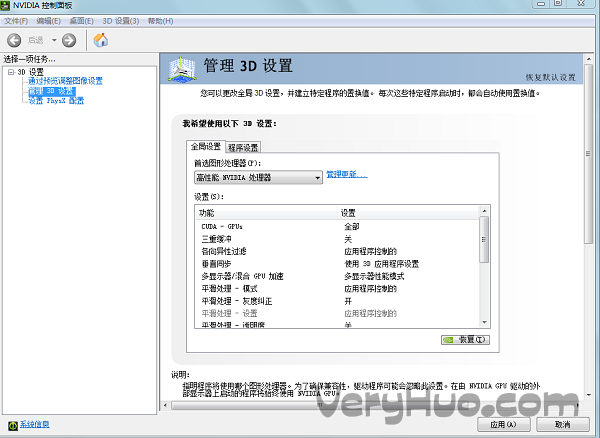Click the 管理更新 link
The height and width of the screenshot is (438, 600).
[346, 175]
